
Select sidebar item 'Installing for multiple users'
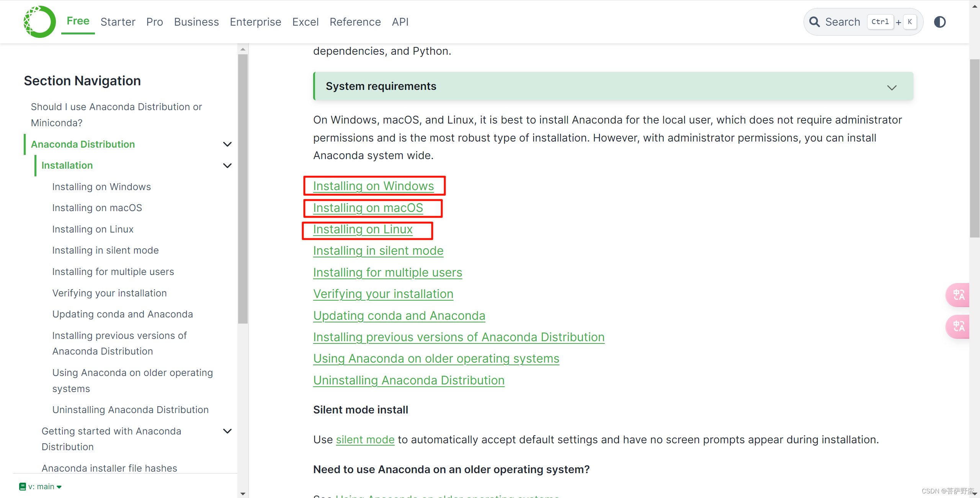click(x=113, y=272)
